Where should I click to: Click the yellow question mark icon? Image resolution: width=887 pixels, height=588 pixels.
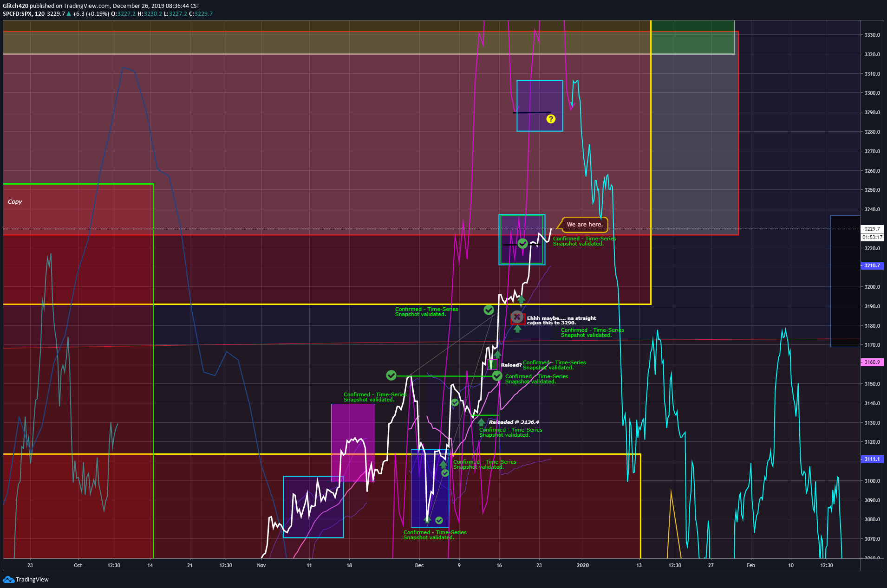point(551,119)
